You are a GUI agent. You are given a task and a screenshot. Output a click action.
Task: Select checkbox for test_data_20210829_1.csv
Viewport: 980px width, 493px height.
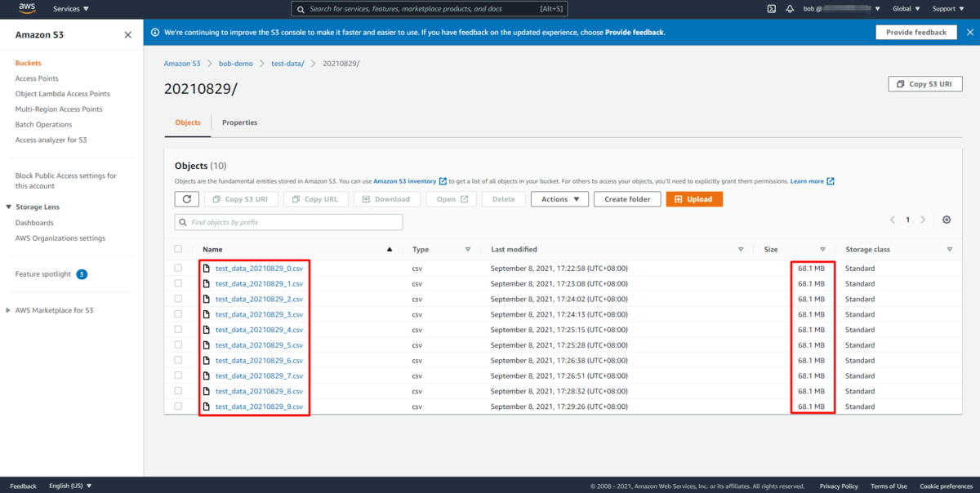click(x=179, y=284)
